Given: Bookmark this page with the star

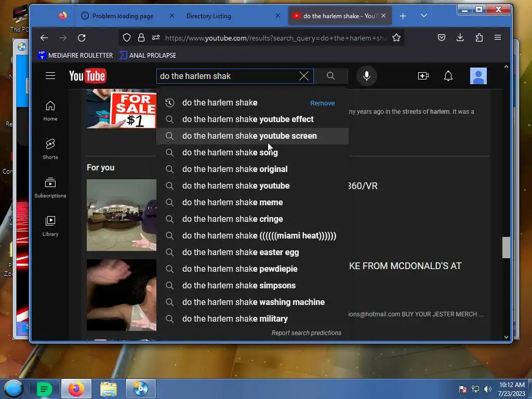Looking at the screenshot, I should [396, 37].
